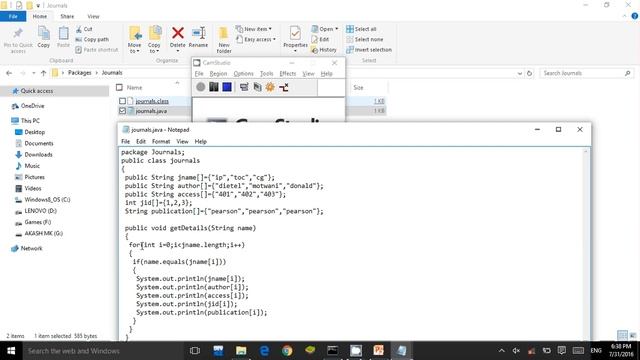Click History in Open group
This screenshot has width=640, height=360.
click(324, 50)
